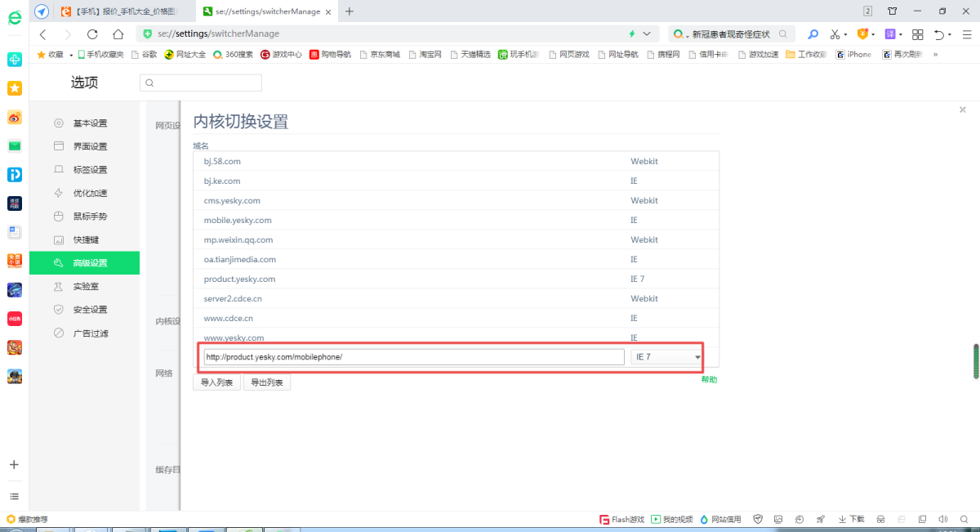The image size is (980, 532).
Task: Expand the undo close tab dropdown arrow
Action: [x=950, y=34]
